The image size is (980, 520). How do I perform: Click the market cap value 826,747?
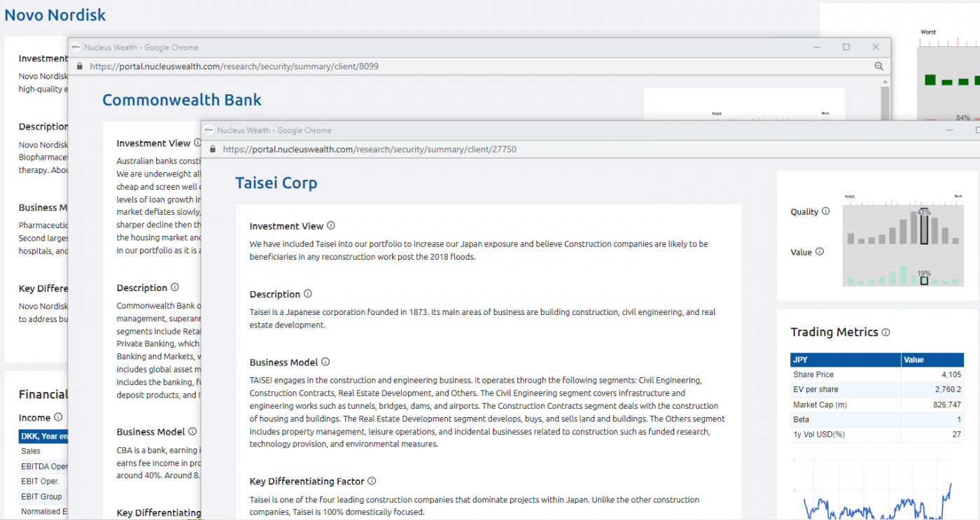[x=948, y=405]
